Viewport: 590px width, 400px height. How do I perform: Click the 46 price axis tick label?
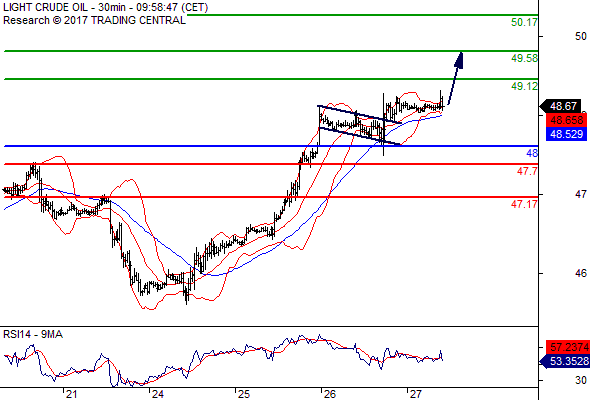pos(581,273)
